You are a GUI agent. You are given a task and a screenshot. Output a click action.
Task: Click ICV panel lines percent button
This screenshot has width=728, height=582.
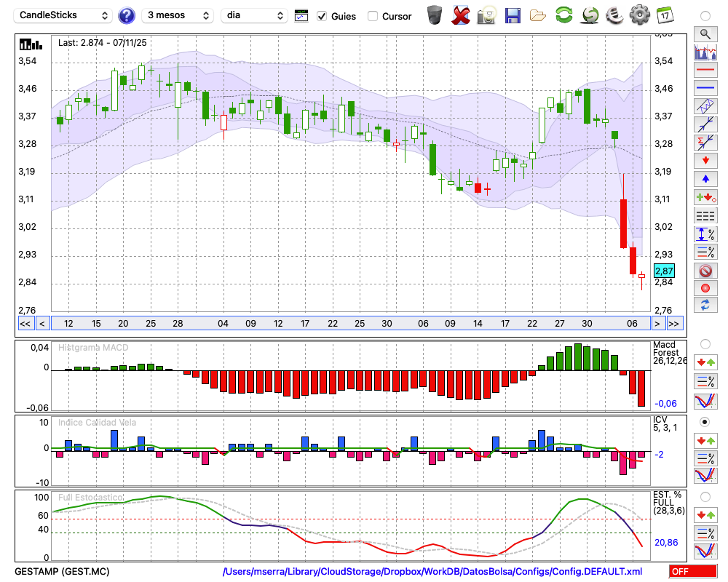(x=705, y=458)
